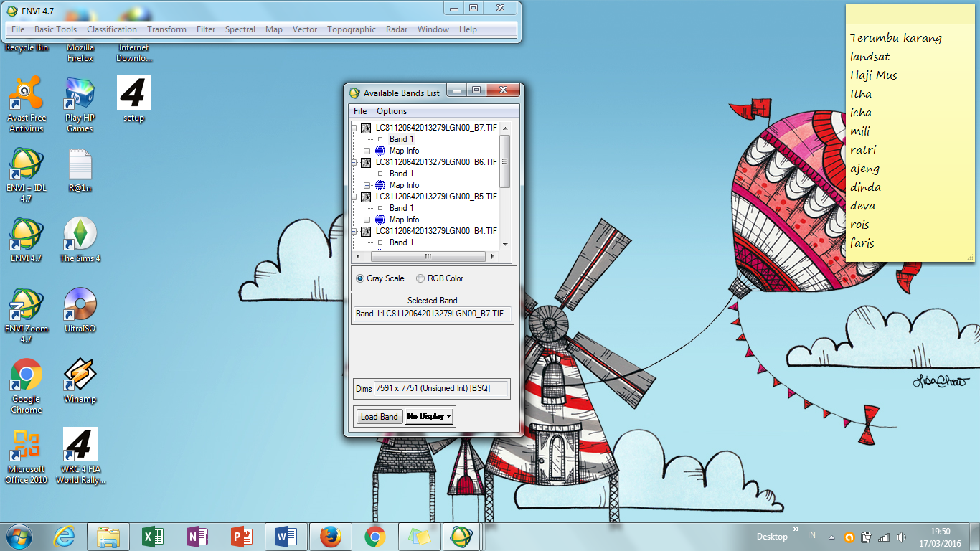Click the bands list scroll down arrow
The width and height of the screenshot is (980, 551).
(505, 244)
